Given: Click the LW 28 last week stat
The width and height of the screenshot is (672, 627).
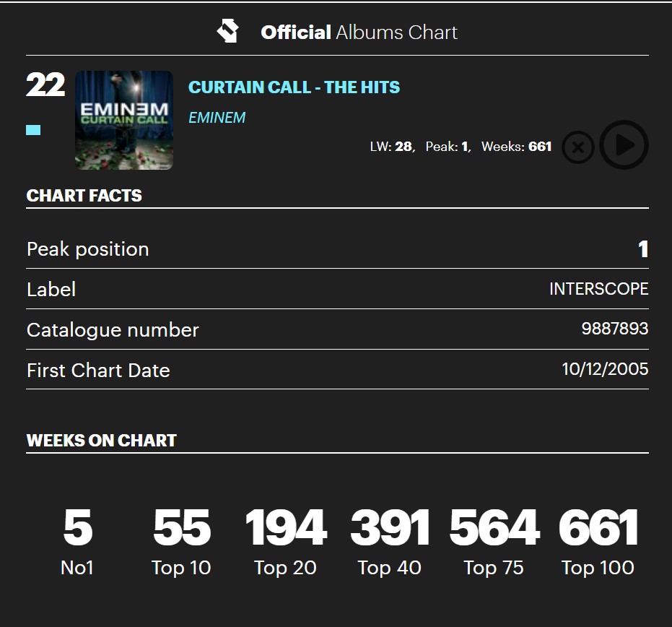Looking at the screenshot, I should click(x=391, y=147).
